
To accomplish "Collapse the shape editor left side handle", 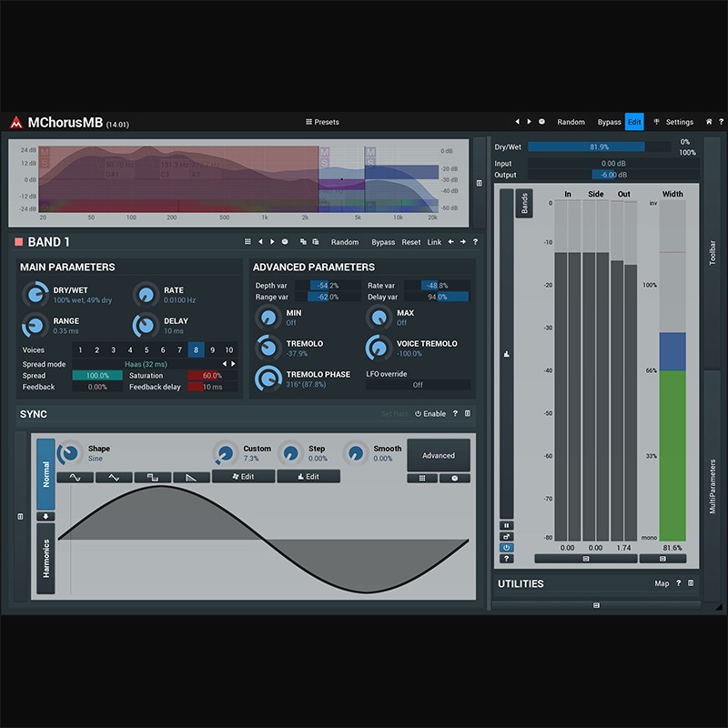I will click(20, 516).
